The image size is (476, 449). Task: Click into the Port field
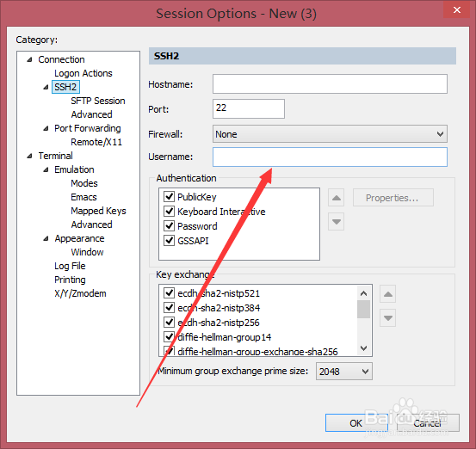pos(248,108)
